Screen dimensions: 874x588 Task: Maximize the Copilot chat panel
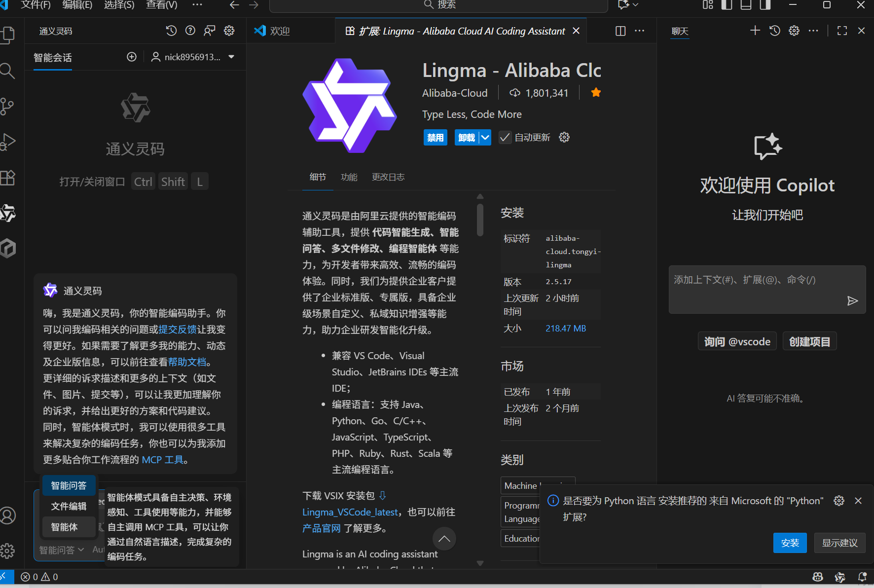coord(842,31)
